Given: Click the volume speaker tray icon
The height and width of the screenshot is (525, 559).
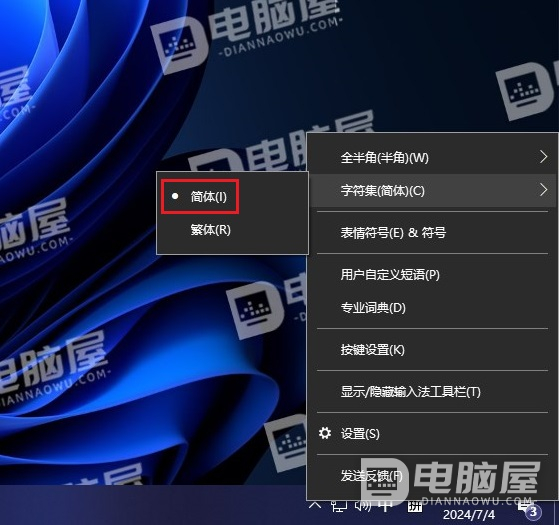Looking at the screenshot, I should (x=363, y=505).
